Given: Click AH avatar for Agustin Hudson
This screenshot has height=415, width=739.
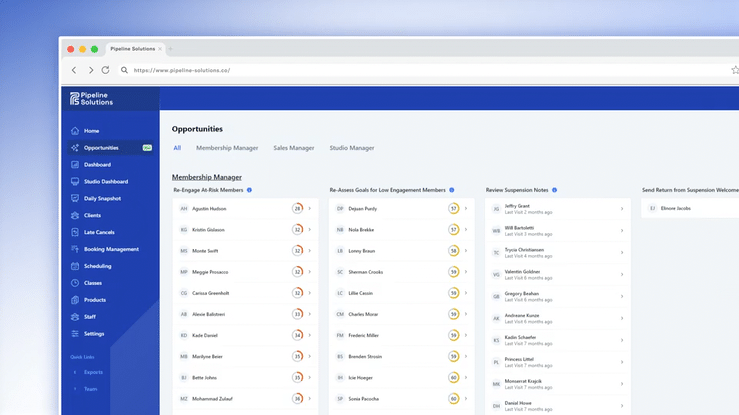Looking at the screenshot, I should (x=184, y=209).
